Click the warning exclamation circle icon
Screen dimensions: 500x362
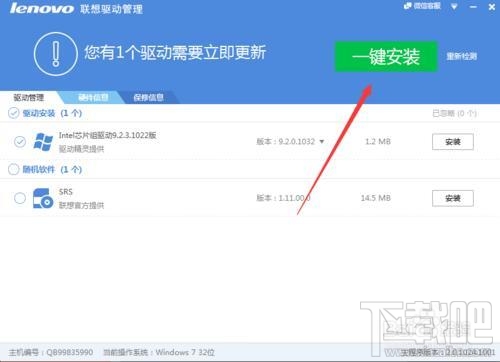[56, 54]
